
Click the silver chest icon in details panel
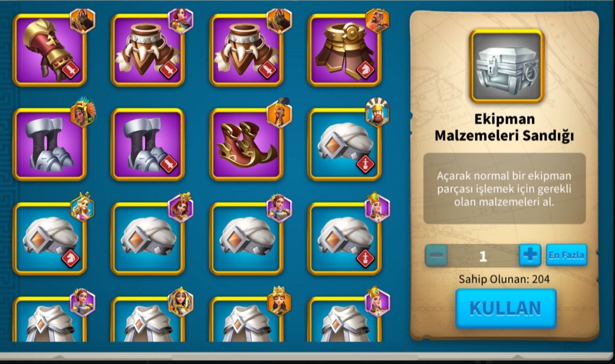507,66
